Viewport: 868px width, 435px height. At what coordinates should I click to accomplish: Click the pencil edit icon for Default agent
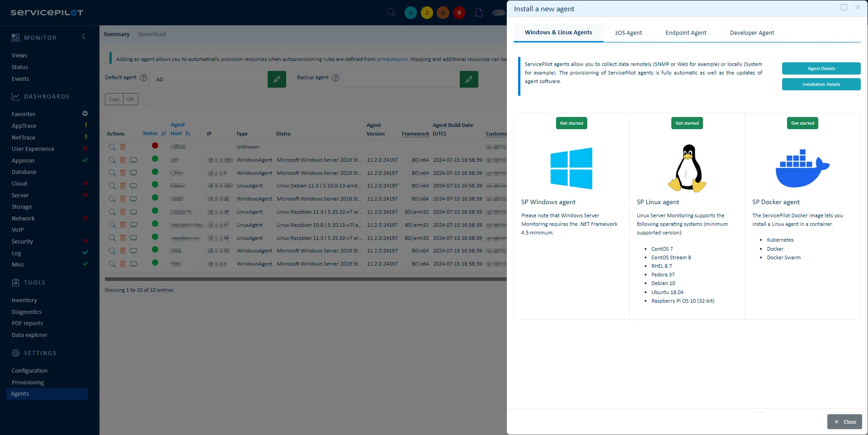[277, 80]
